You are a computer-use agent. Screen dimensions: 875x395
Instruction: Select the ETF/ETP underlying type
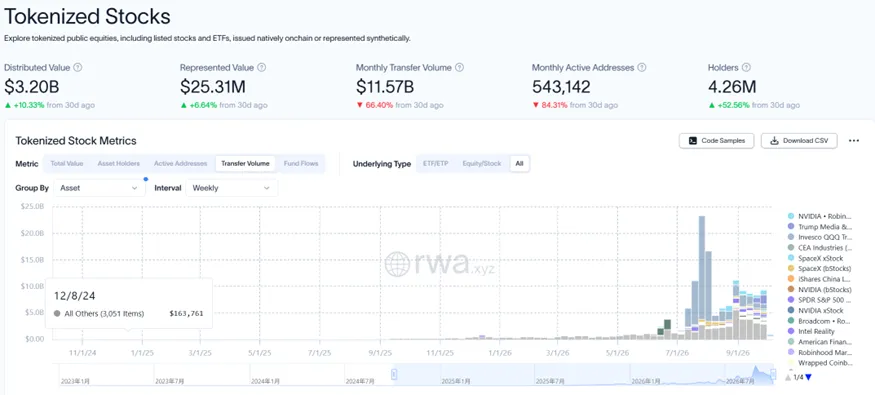click(x=436, y=163)
